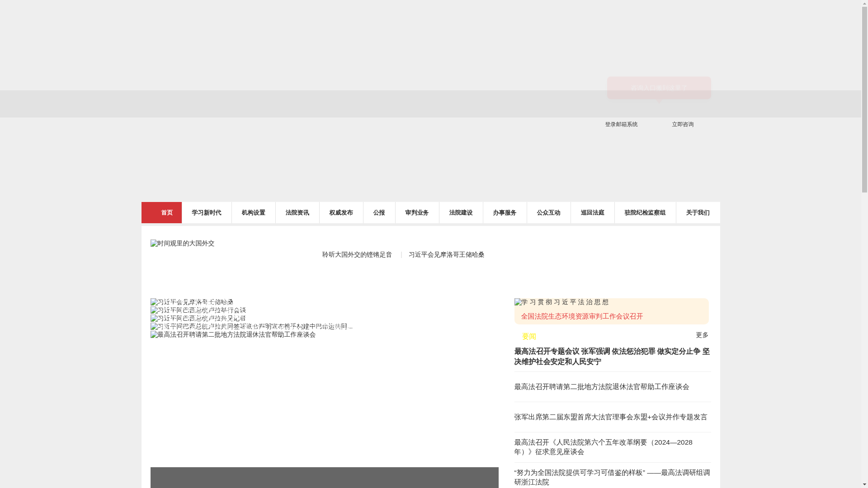Go to 公众互动 in navigation
The image size is (868, 488).
pyautogui.click(x=549, y=212)
